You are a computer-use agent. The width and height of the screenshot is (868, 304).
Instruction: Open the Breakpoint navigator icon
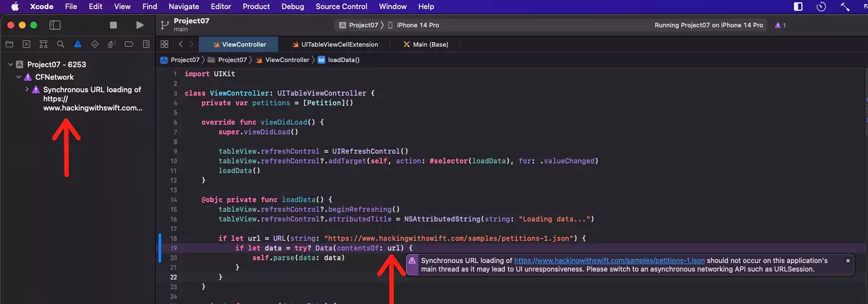click(129, 44)
